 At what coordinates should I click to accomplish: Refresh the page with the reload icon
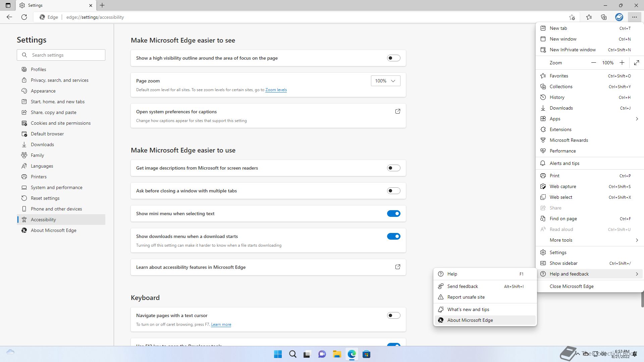(24, 17)
